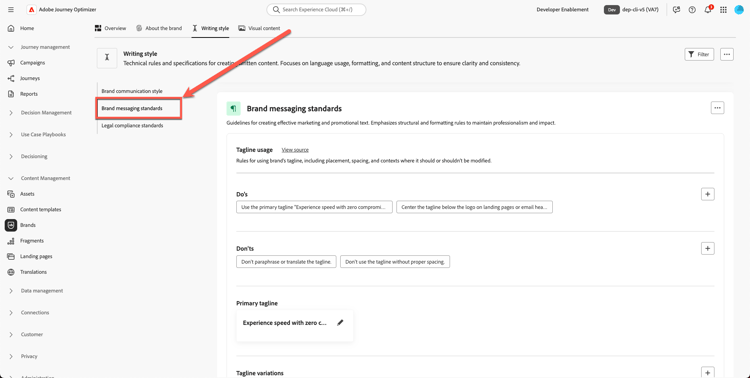The width and height of the screenshot is (750, 378).
Task: Click the Writing style section icon
Action: (x=107, y=58)
